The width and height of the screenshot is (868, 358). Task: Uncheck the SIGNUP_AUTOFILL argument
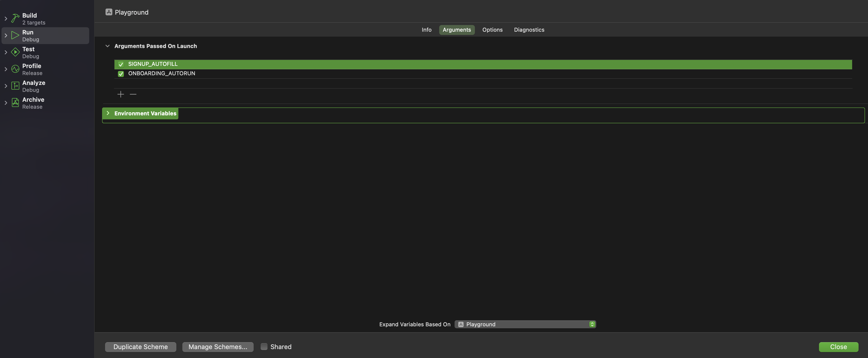coord(121,64)
